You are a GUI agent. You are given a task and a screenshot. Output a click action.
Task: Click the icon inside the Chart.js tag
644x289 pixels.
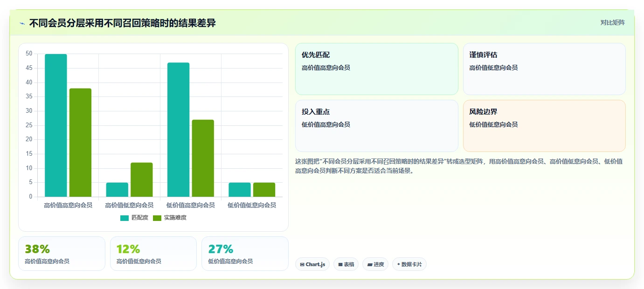(x=302, y=264)
